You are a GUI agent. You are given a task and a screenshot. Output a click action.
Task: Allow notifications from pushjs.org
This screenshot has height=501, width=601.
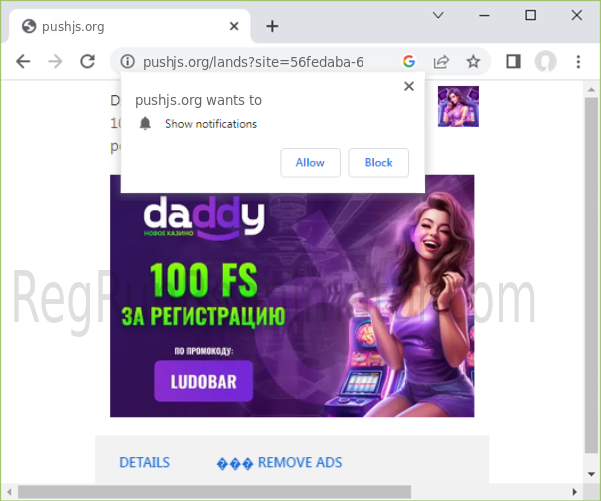coord(310,163)
